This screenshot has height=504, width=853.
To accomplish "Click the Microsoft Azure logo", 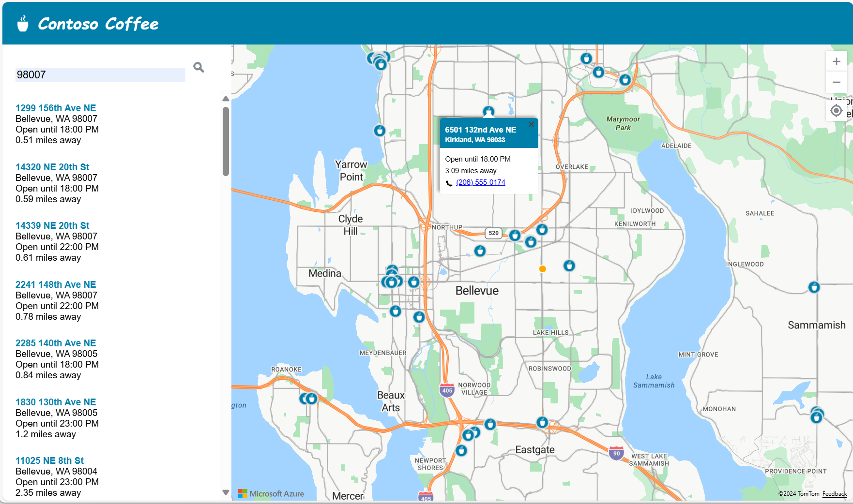I will [272, 493].
